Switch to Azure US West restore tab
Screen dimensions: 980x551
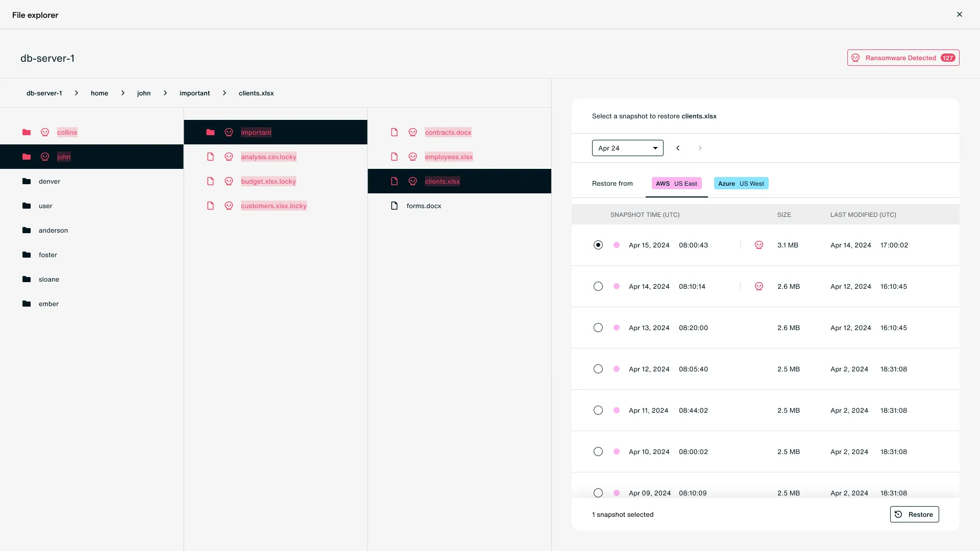tap(741, 183)
